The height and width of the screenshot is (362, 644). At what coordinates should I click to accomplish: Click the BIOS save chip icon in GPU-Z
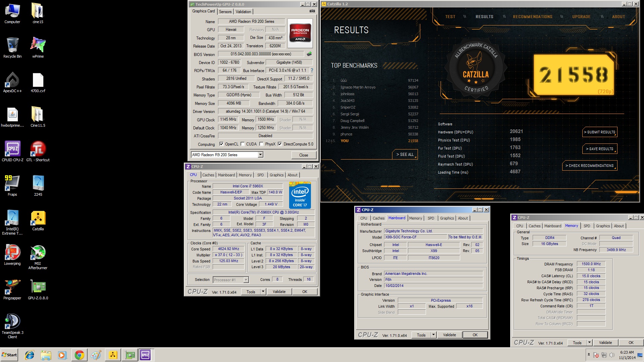pos(309,54)
